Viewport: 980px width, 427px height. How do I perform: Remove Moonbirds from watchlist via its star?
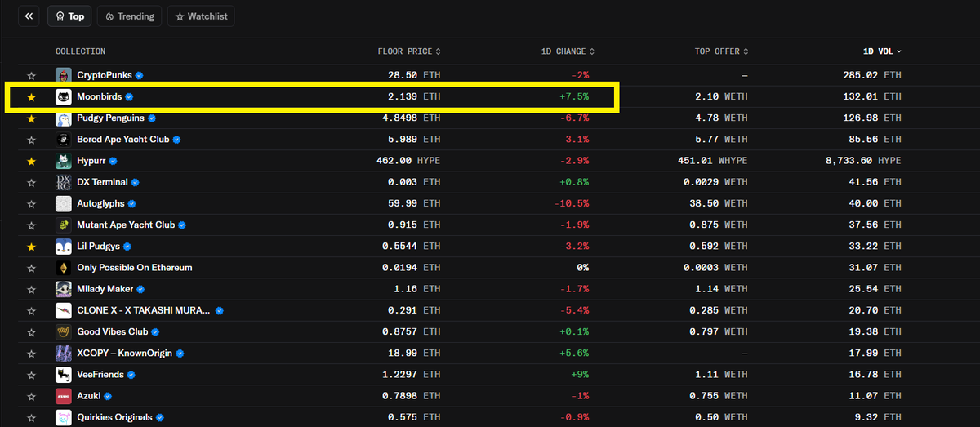coord(32,97)
